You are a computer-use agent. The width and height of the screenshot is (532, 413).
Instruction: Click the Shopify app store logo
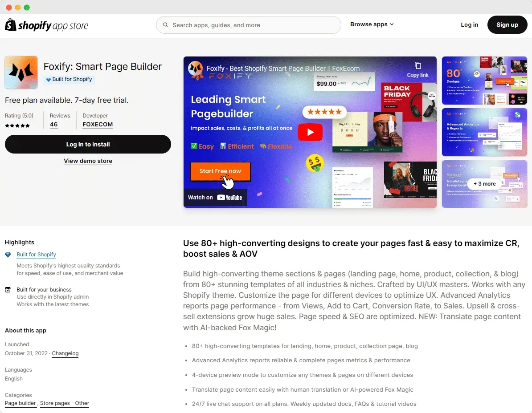point(46,25)
